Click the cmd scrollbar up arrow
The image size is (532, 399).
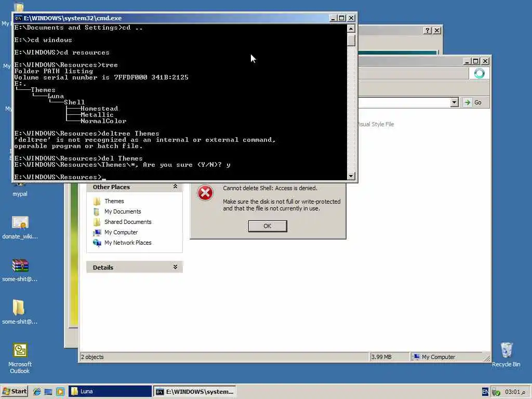click(x=351, y=29)
